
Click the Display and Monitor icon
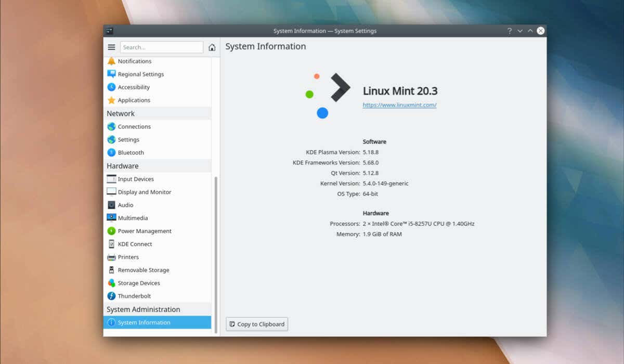[x=111, y=192]
